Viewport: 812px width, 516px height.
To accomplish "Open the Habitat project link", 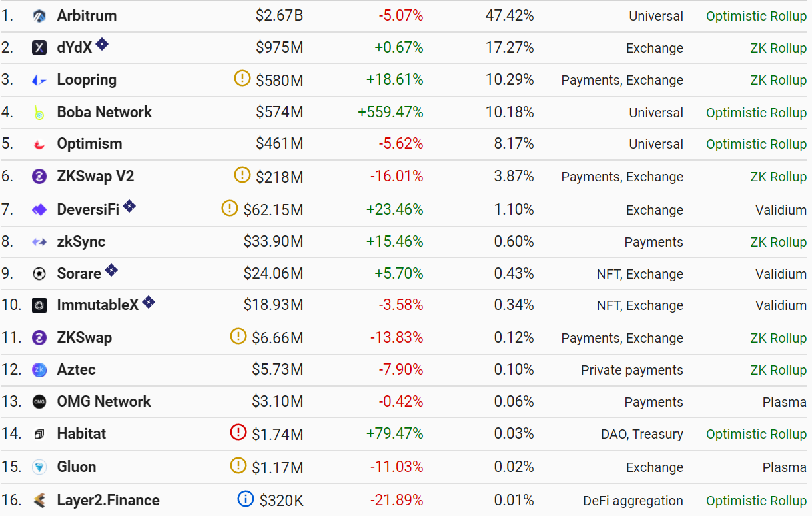I will pyautogui.click(x=81, y=433).
